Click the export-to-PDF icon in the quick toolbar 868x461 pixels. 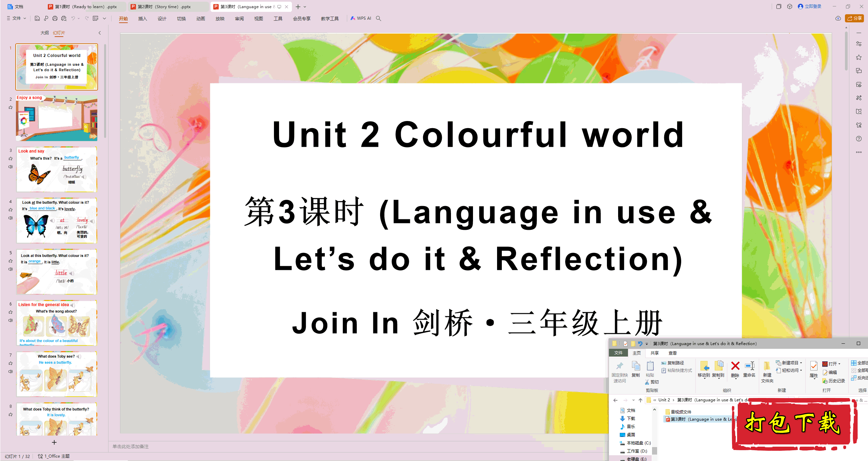tap(46, 18)
